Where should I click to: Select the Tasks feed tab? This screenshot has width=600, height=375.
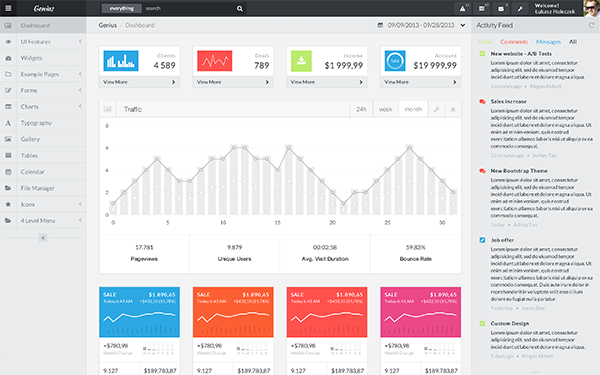[x=485, y=42]
